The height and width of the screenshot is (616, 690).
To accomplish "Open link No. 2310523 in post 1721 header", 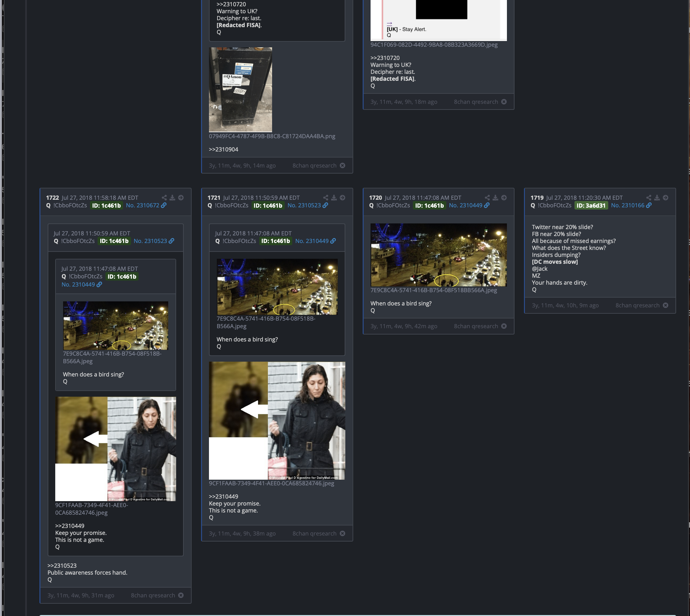I will coord(307,205).
